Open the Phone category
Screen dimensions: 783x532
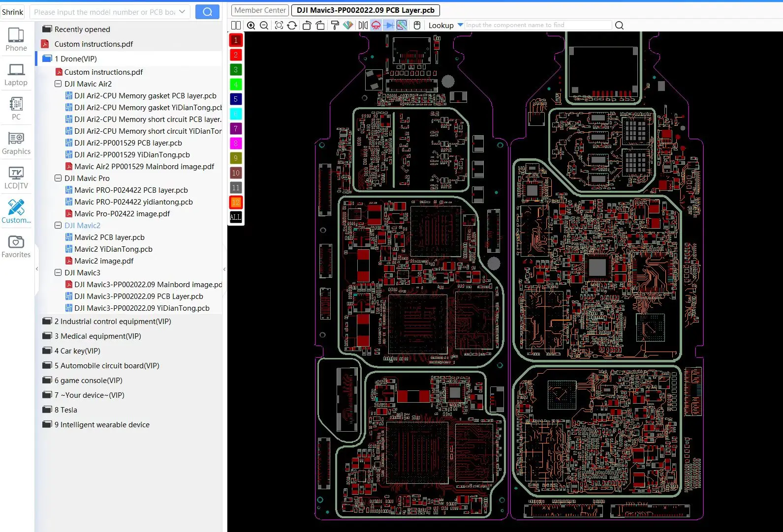(16, 39)
